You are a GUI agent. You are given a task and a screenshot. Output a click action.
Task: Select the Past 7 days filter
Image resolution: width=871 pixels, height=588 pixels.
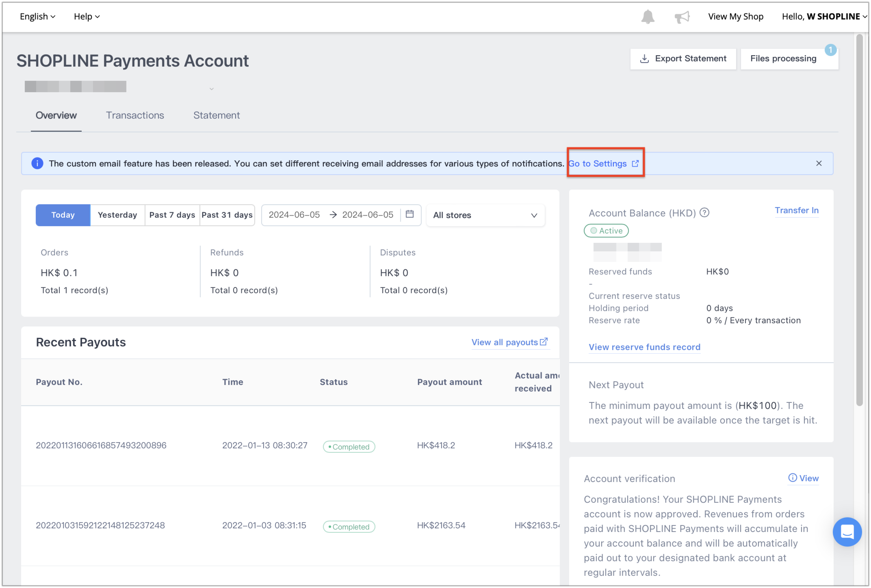[x=172, y=215]
